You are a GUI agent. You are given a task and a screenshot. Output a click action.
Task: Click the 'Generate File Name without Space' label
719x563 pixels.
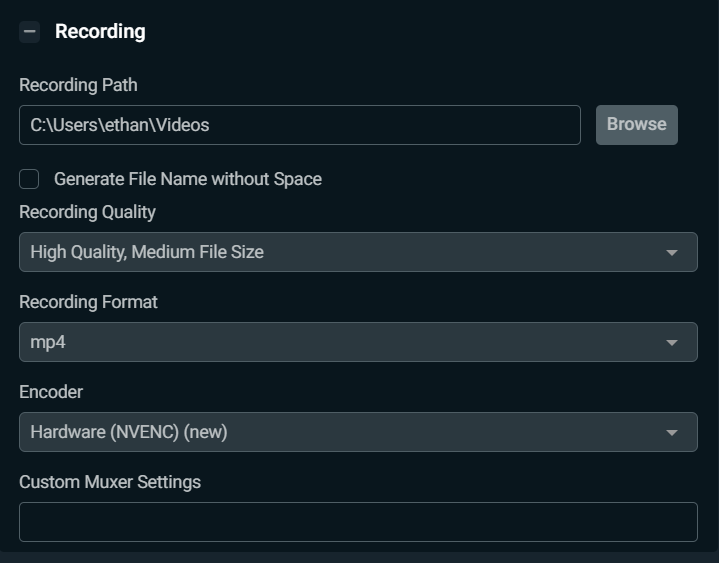(188, 179)
